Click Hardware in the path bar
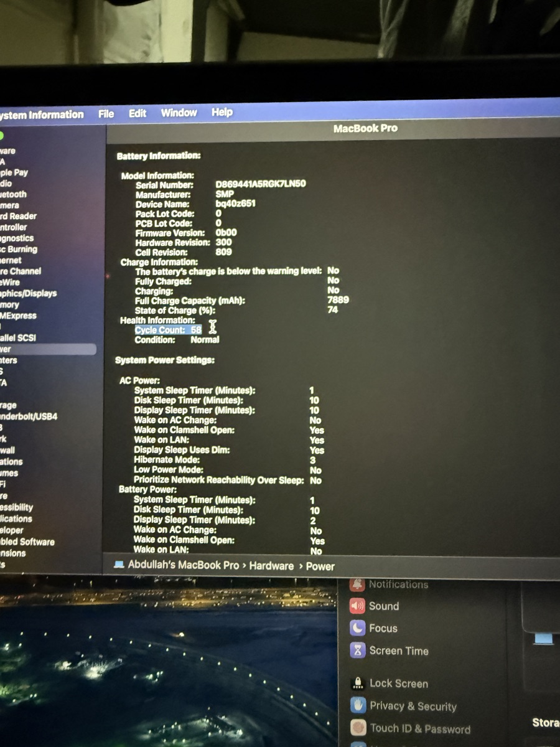Screen dimensions: 560x747 click(271, 566)
